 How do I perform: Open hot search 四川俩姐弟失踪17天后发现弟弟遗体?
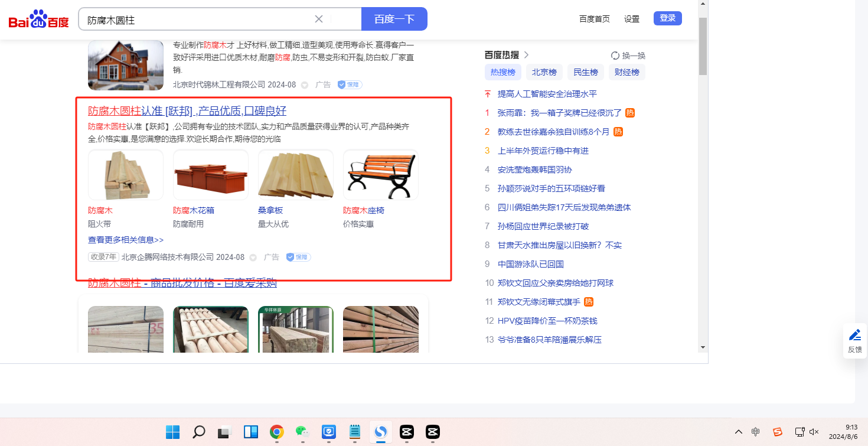pyautogui.click(x=564, y=207)
